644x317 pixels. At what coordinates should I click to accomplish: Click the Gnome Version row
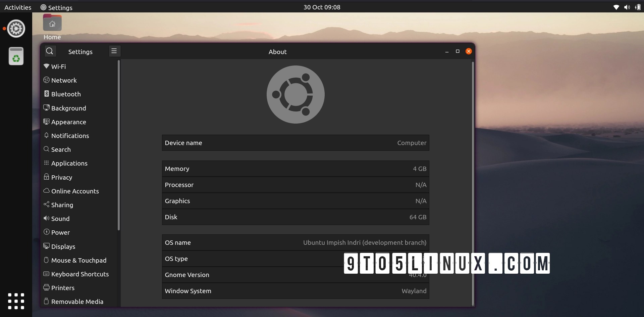coord(296,275)
